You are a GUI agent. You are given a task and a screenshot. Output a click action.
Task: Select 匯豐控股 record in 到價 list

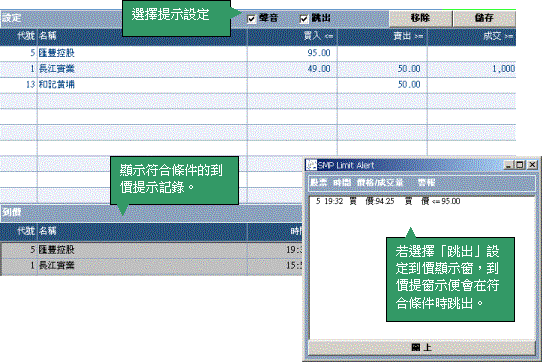[151, 250]
